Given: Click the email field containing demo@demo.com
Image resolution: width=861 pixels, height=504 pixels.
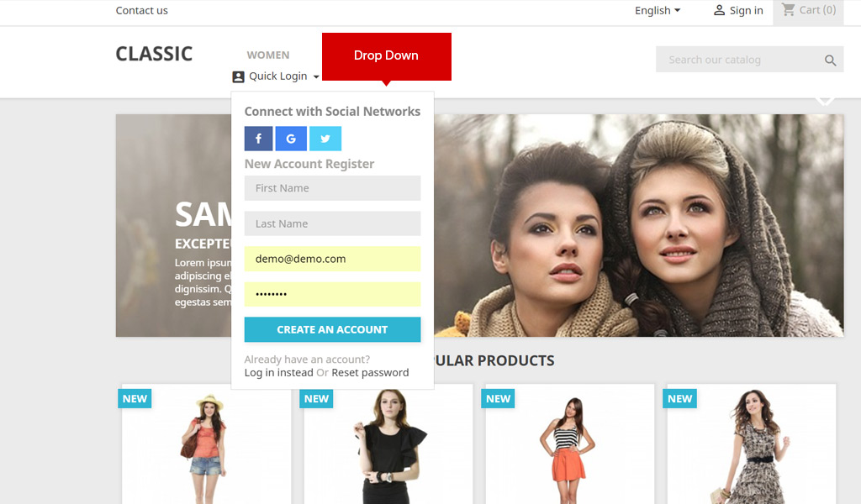Looking at the screenshot, I should coord(332,259).
